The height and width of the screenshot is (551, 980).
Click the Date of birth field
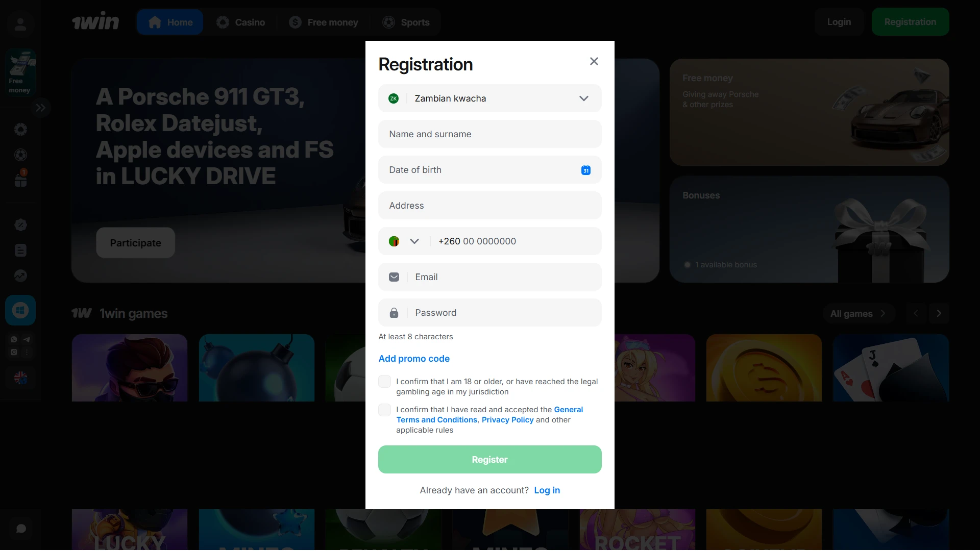[489, 170]
